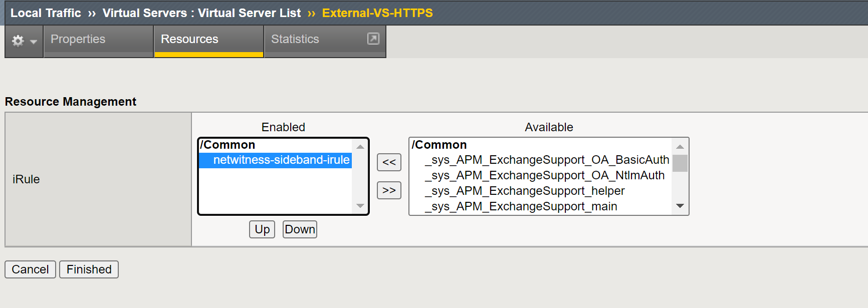Pick _sys_APM_ExchangeSupport_helper in Available list
The width and height of the screenshot is (868, 308).
point(524,191)
